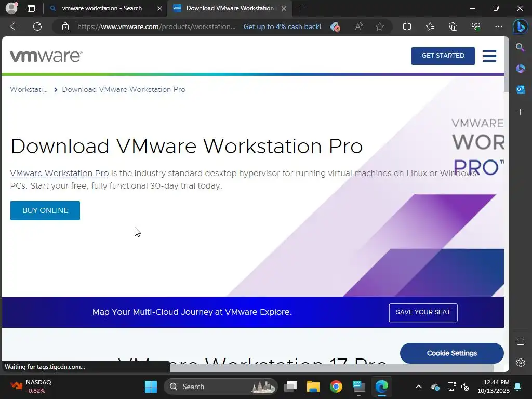Open the sidebar Search icon
Screen dimensions: 532x399
(520, 47)
